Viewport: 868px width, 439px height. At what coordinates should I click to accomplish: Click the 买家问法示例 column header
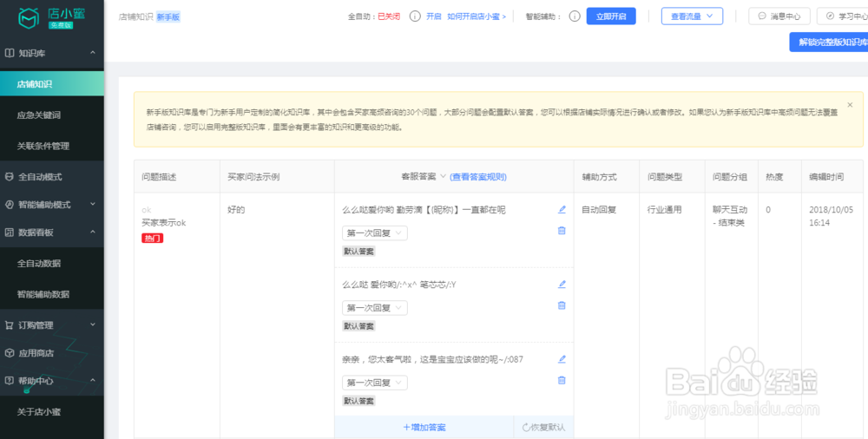click(253, 177)
